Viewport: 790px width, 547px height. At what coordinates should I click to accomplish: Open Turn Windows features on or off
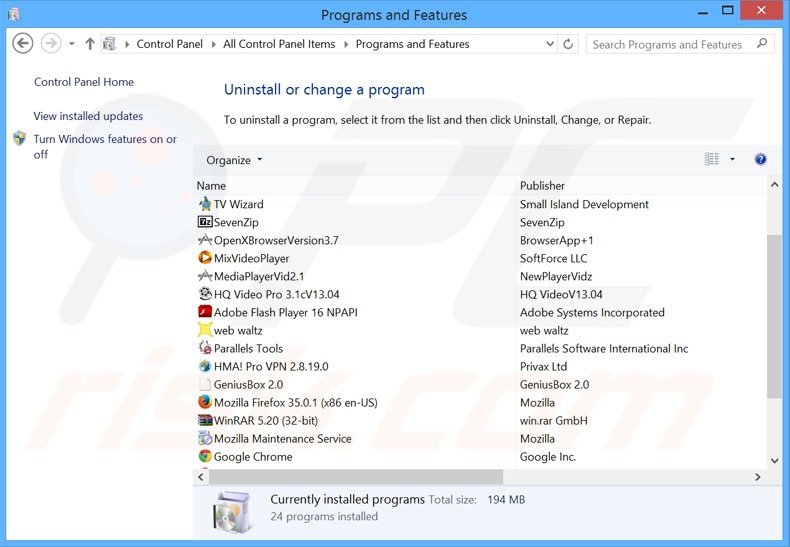point(105,146)
